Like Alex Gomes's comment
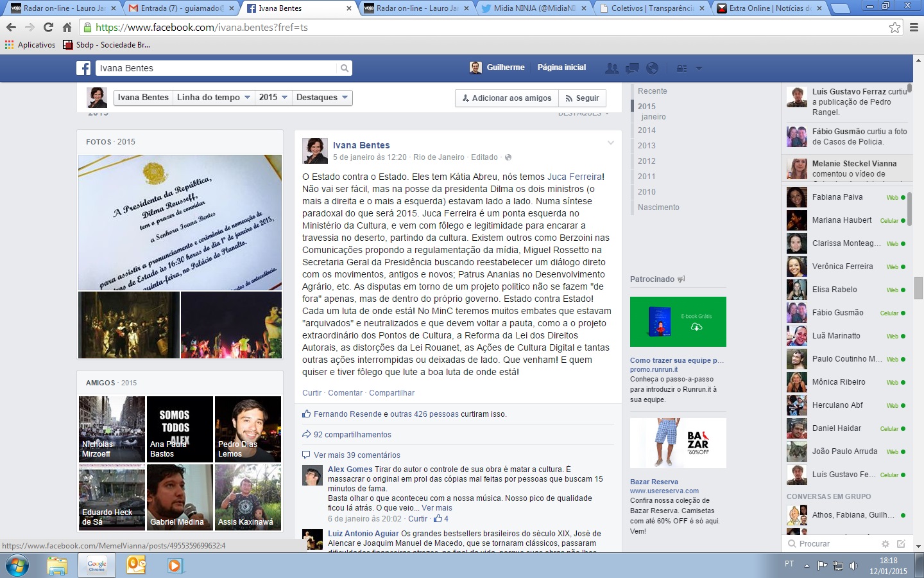This screenshot has height=578, width=924. 418,519
